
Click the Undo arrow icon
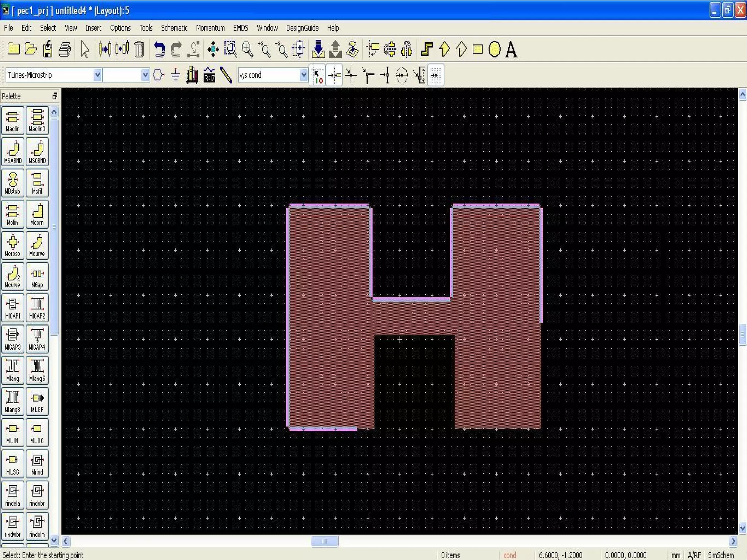(159, 49)
